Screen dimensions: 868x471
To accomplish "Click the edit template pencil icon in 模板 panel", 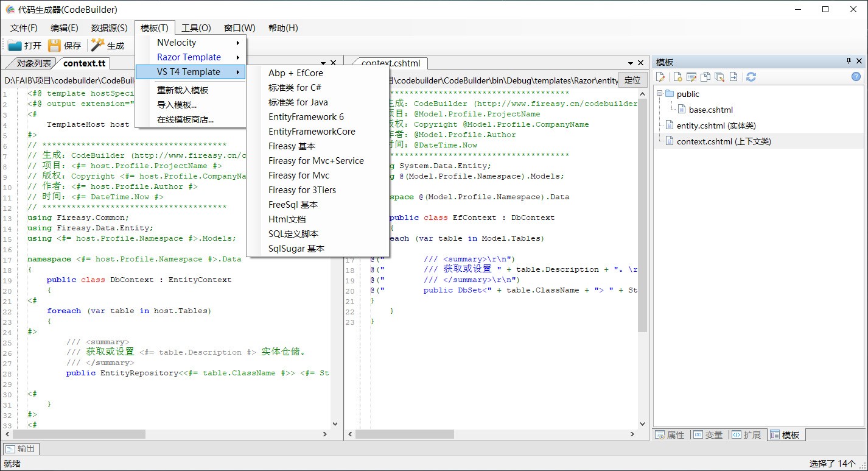I will point(660,77).
